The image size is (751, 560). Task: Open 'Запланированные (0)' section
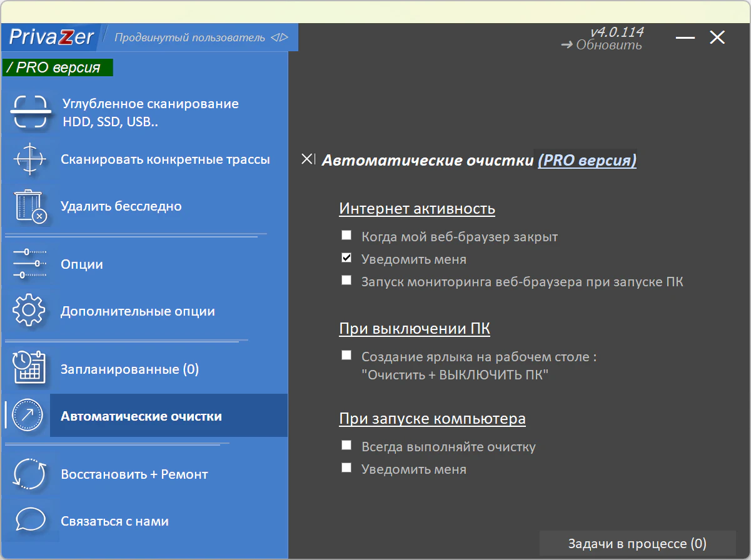click(x=129, y=369)
